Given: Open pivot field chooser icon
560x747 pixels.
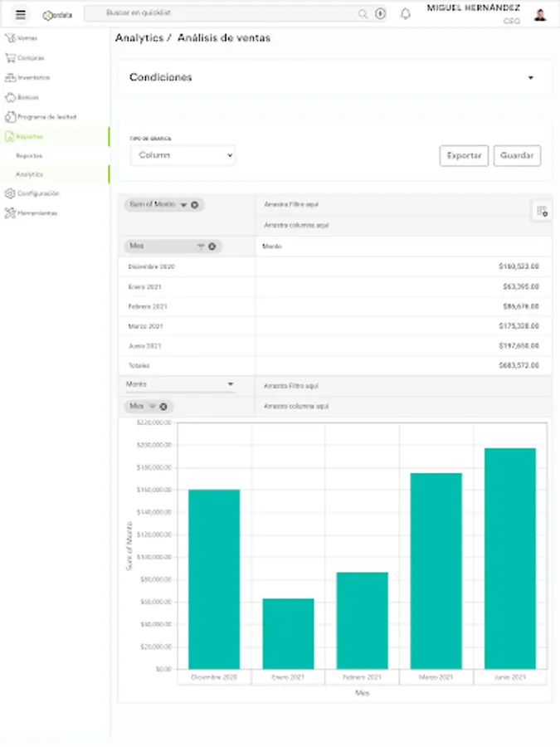Looking at the screenshot, I should tap(542, 211).
